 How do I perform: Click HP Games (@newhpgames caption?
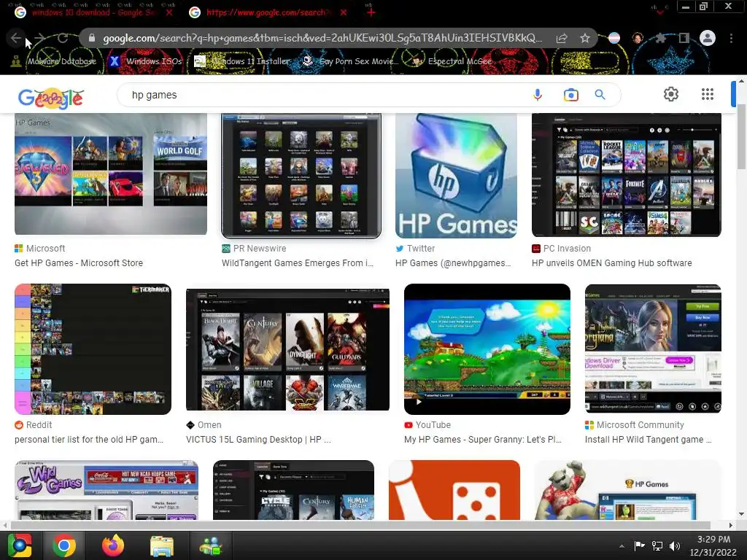tap(453, 262)
